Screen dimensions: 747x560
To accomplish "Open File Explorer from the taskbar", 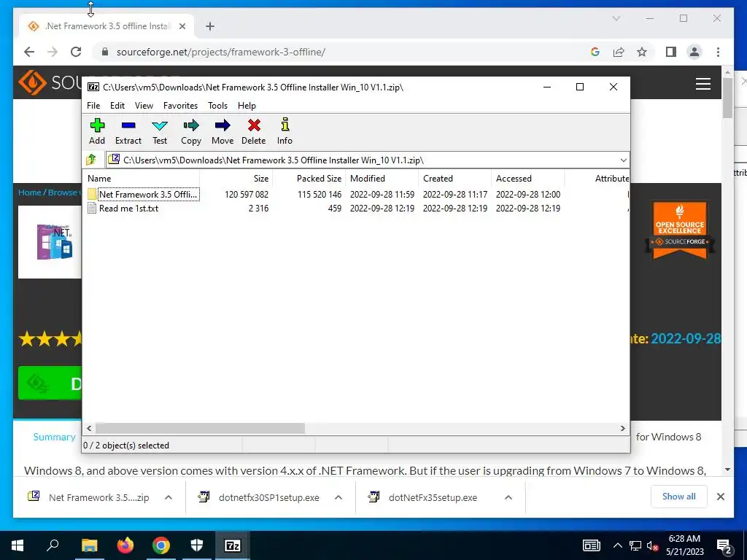I will (89, 545).
